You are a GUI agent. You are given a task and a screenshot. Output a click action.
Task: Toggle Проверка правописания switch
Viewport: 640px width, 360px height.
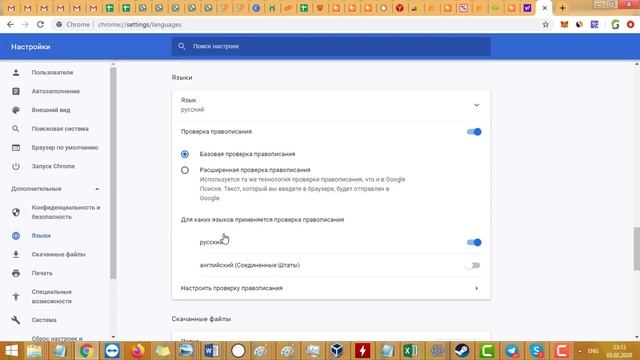click(x=474, y=131)
